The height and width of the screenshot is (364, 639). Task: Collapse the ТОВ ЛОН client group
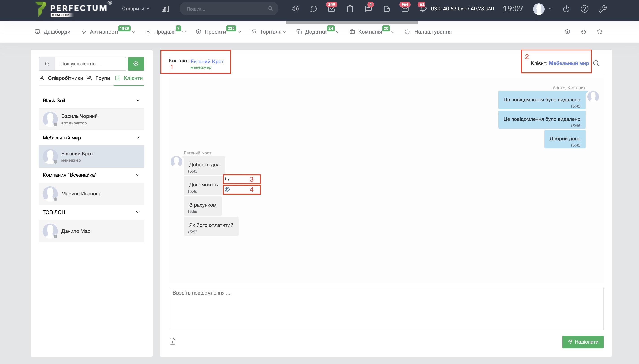pos(138,212)
